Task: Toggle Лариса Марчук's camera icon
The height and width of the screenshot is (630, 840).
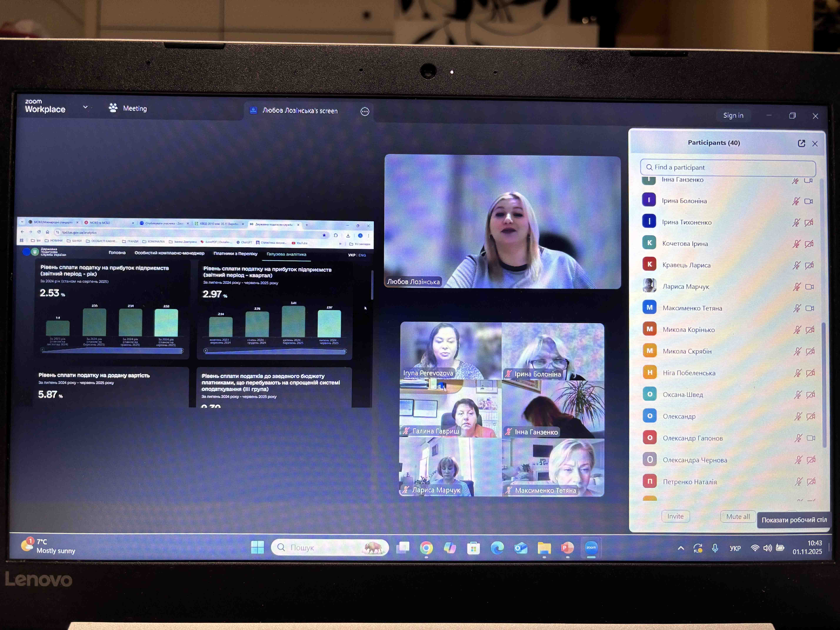Action: click(x=809, y=287)
